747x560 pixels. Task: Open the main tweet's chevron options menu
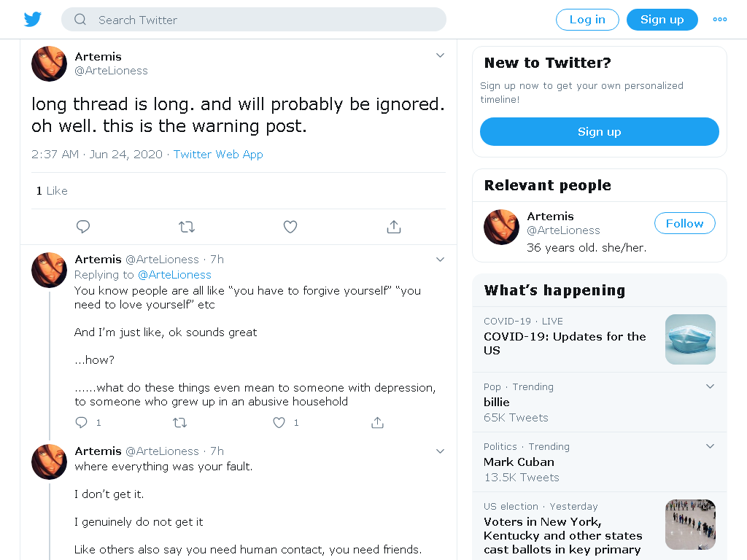tap(440, 55)
